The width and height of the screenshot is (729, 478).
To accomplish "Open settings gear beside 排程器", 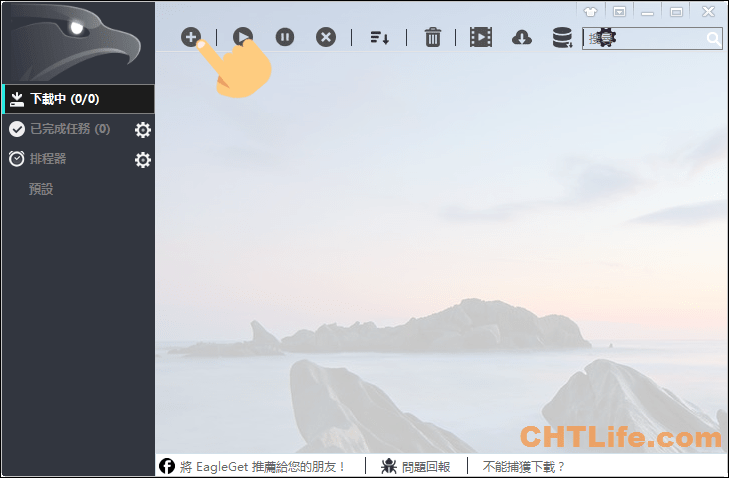I will (x=143, y=159).
